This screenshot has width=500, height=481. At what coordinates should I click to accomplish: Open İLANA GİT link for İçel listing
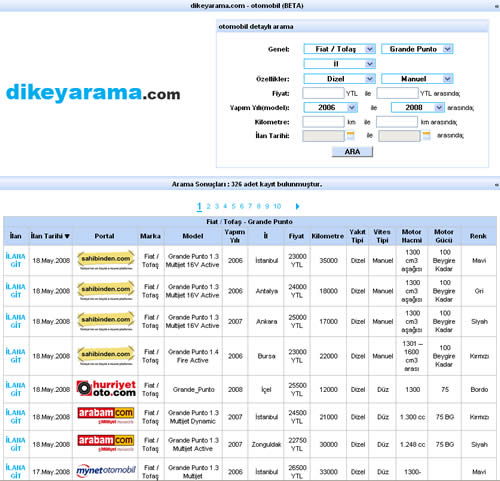coord(16,389)
